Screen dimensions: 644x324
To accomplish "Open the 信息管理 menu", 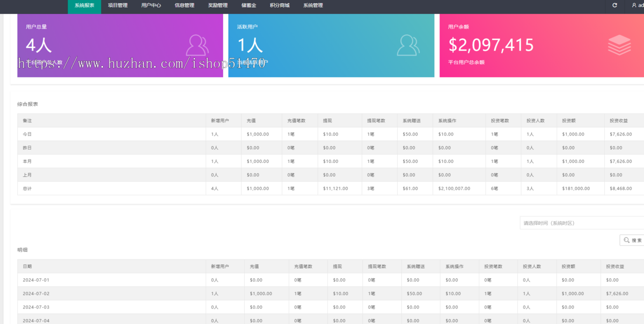I will tap(184, 5).
